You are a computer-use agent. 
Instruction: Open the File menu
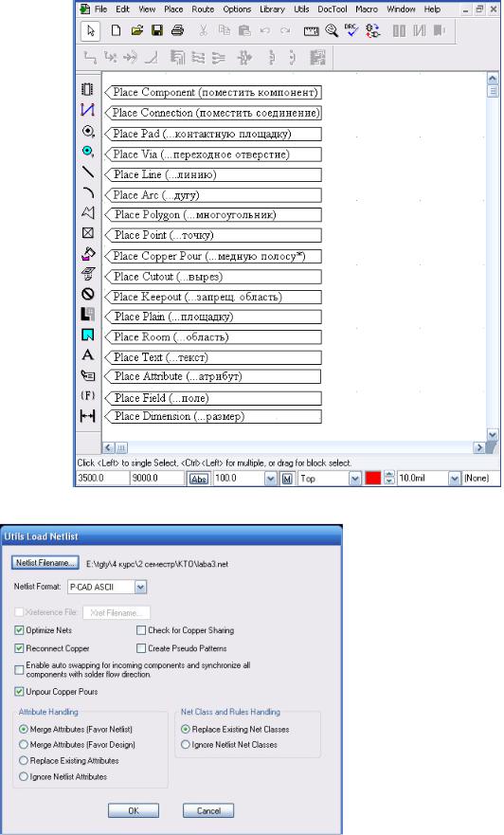(x=100, y=9)
